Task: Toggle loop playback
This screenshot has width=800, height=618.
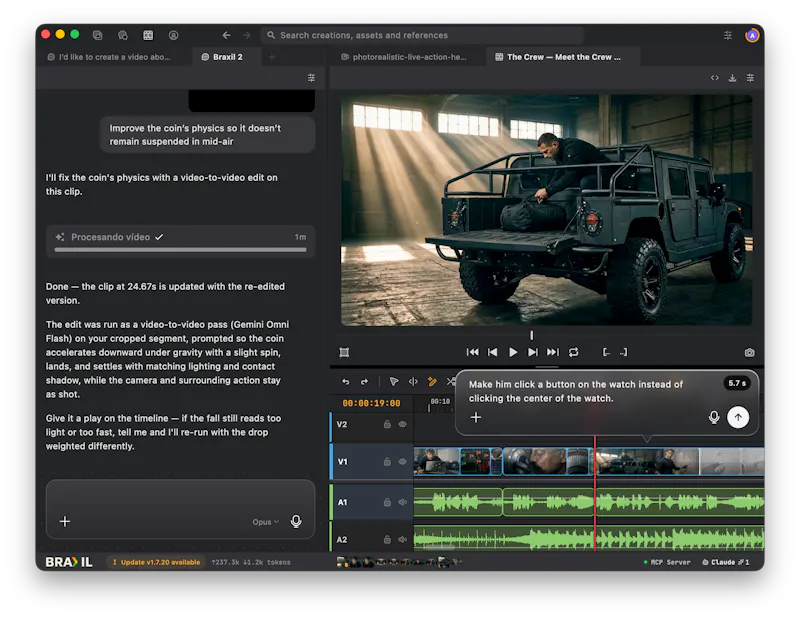Action: point(573,352)
